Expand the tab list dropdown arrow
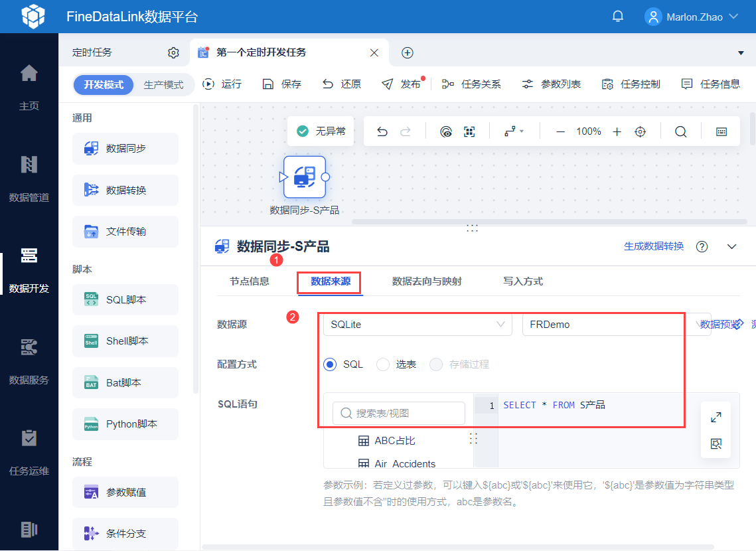Viewport: 756px width, 551px height. click(741, 53)
